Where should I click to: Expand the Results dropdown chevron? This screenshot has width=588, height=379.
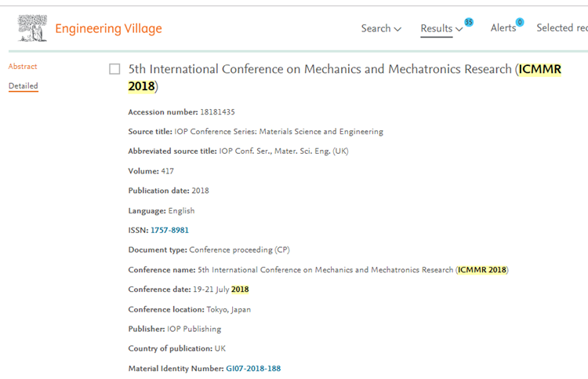pos(459,29)
